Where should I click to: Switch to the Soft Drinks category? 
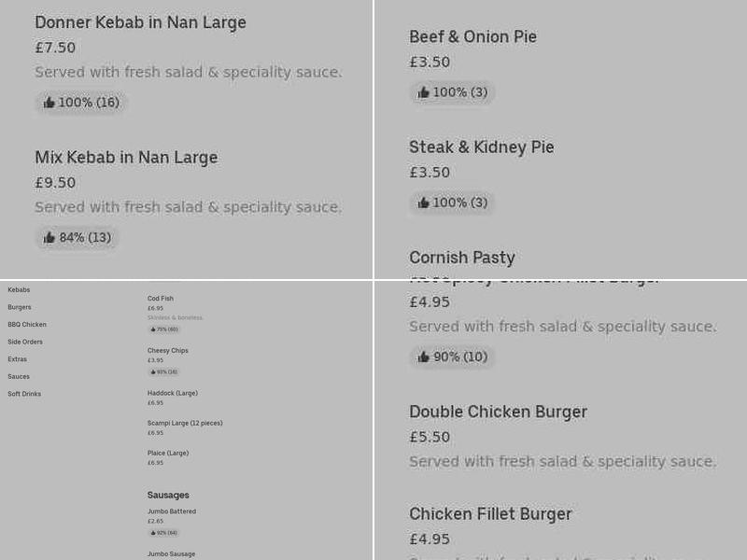[22, 394]
